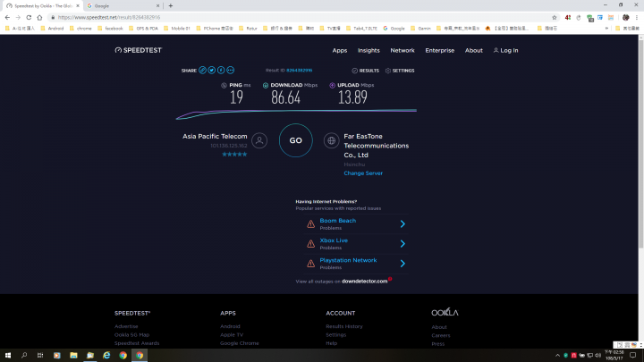
Task: Open RESULTS history
Action: pyautogui.click(x=366, y=71)
